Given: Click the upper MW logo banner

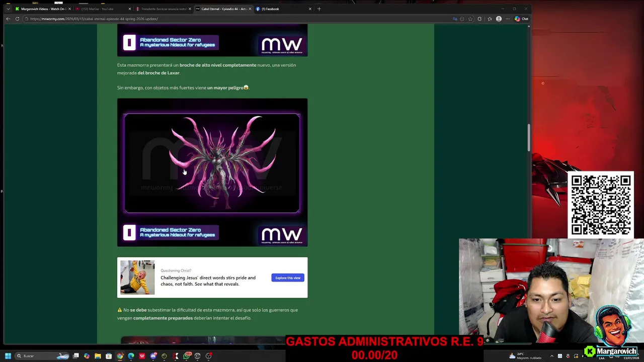Looking at the screenshot, I should [282, 45].
